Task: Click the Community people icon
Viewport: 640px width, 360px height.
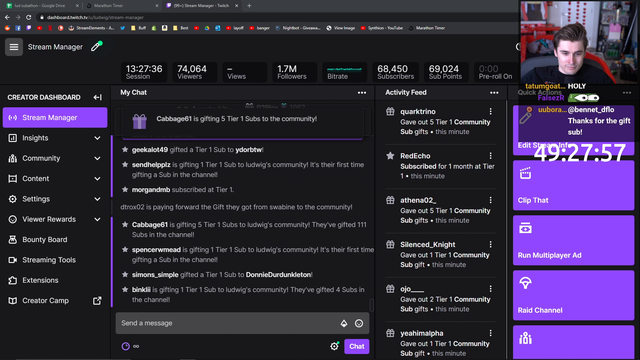Action: [x=13, y=158]
